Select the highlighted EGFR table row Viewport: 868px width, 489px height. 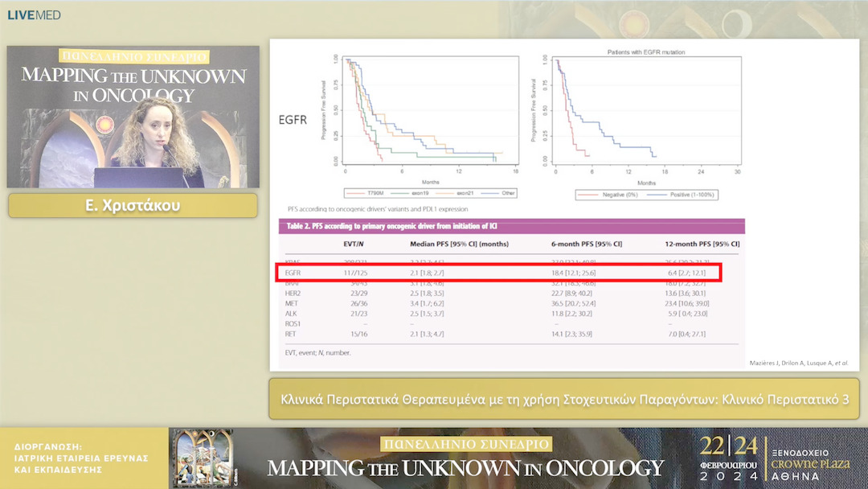pos(498,273)
